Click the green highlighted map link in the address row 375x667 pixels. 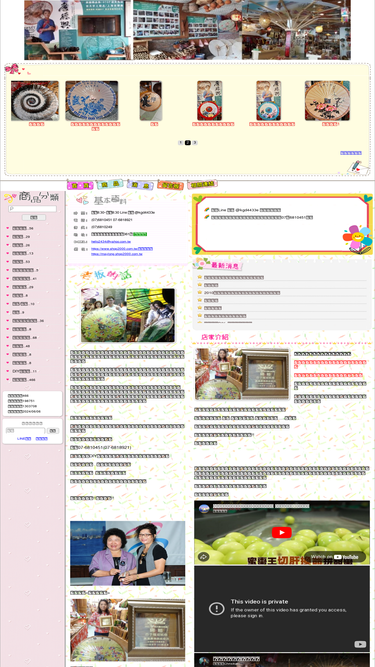tap(140, 234)
